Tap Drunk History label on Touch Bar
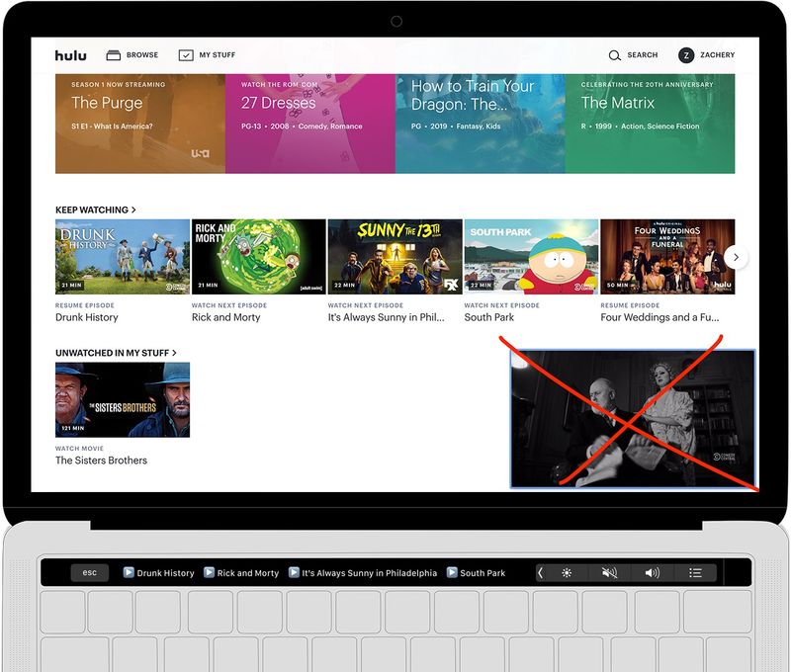 [x=165, y=573]
